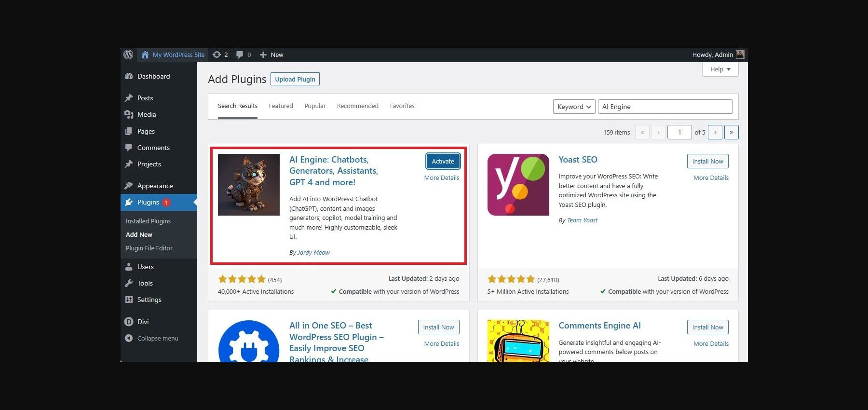The width and height of the screenshot is (868, 410).
Task: Click the Comments icon in sidebar
Action: [x=129, y=148]
